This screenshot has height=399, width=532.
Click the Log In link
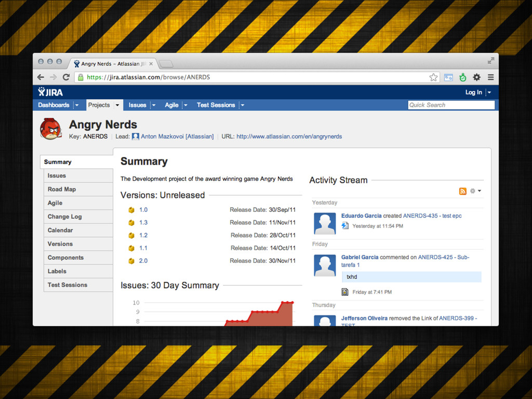[x=473, y=92]
